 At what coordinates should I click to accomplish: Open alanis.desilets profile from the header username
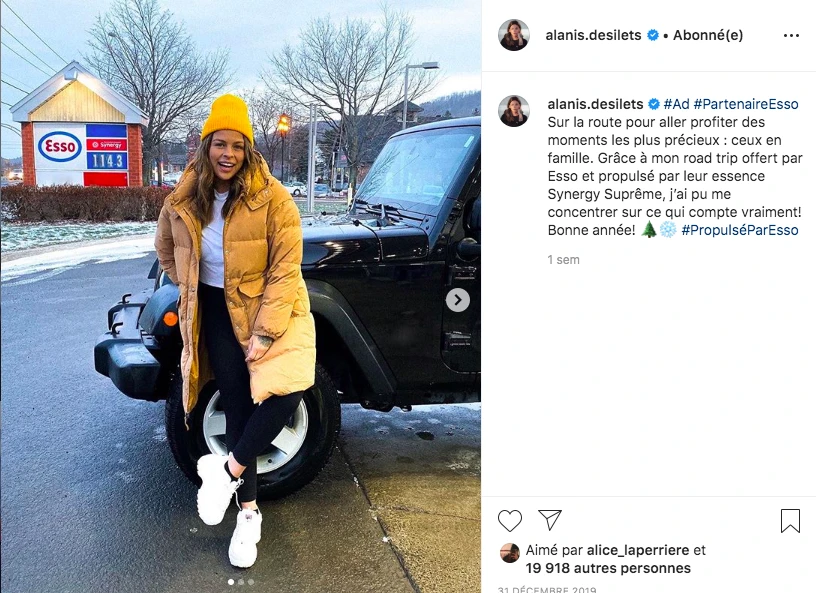tap(593, 35)
